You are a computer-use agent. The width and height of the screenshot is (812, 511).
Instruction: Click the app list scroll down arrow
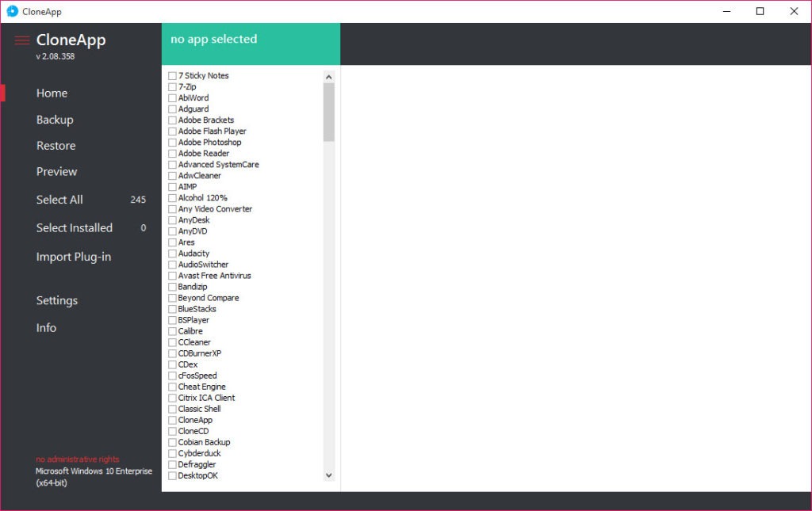[x=329, y=475]
